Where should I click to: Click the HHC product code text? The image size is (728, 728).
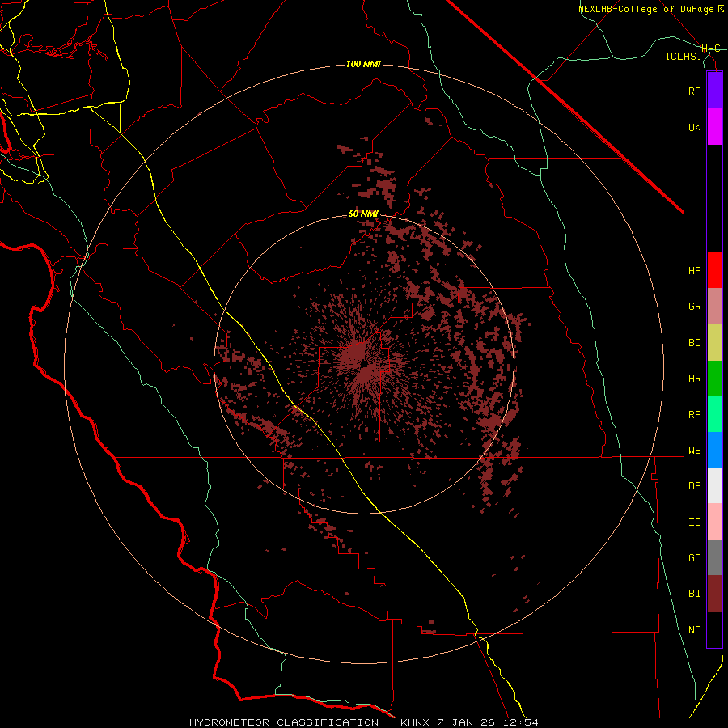pyautogui.click(x=710, y=49)
